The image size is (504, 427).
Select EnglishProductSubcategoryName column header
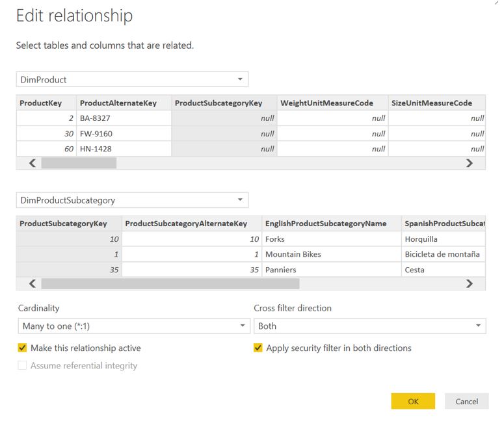tap(332, 224)
